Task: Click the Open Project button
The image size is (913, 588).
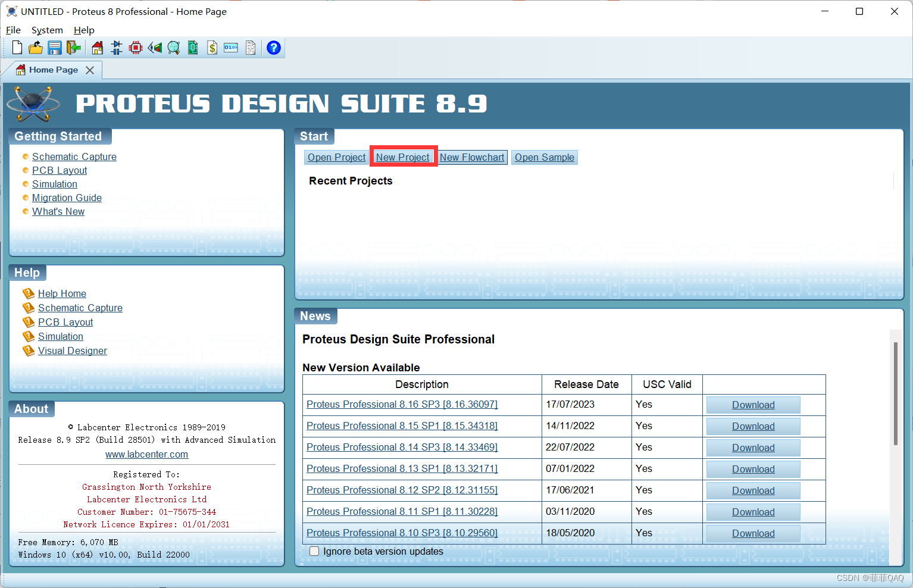Action: coord(336,157)
